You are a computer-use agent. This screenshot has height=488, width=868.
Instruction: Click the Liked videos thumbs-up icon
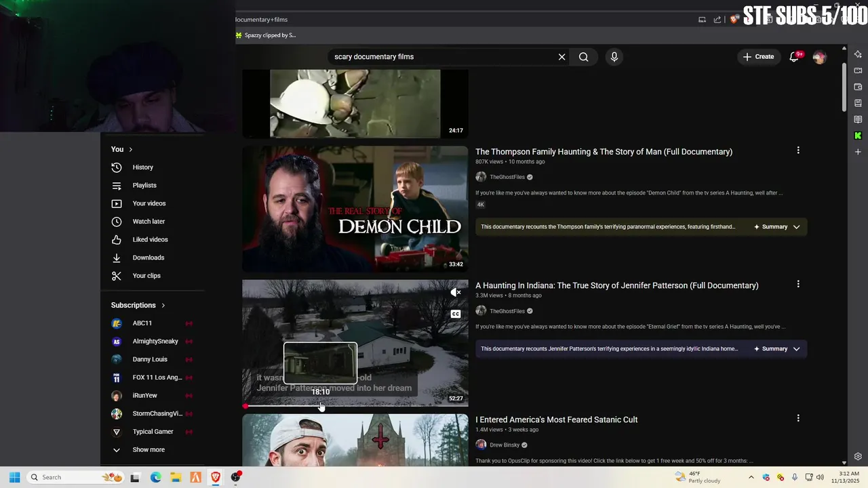pyautogui.click(x=117, y=239)
